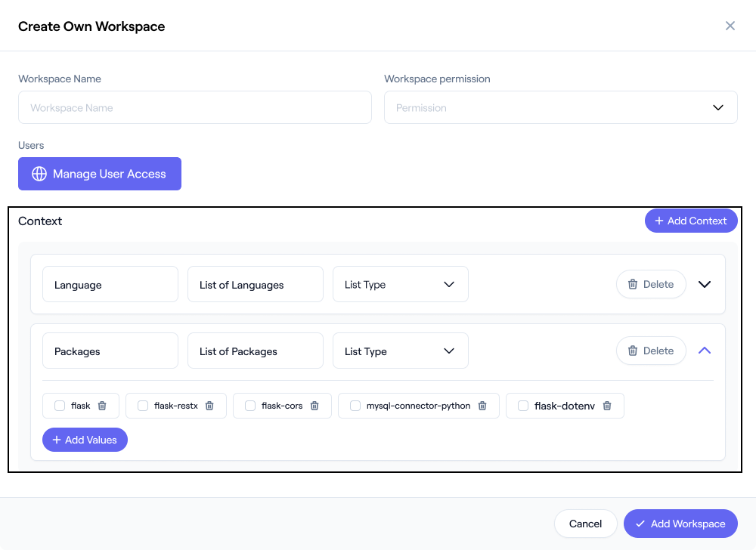The width and height of the screenshot is (756, 550).
Task: Confirm with the Add Workspace button
Action: 680,524
